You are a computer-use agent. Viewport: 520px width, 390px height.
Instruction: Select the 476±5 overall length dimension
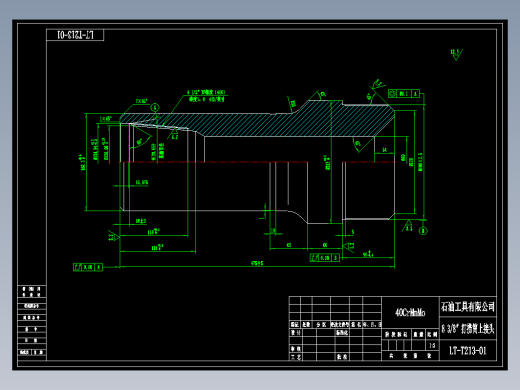tap(257, 263)
